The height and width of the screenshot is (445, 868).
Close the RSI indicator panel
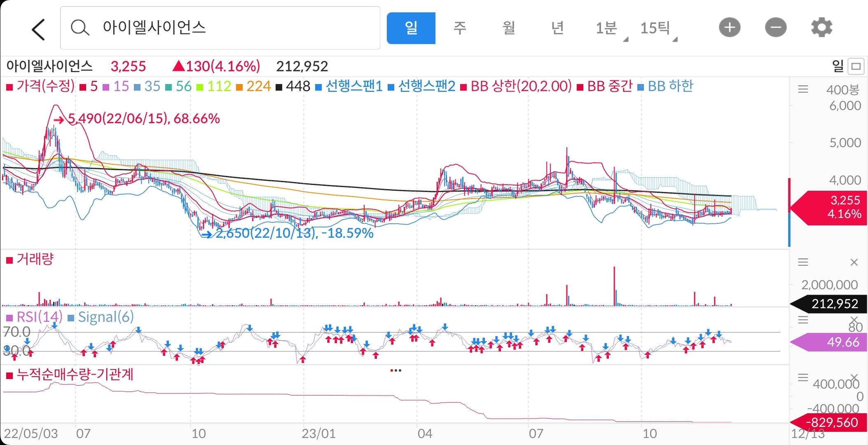point(854,320)
